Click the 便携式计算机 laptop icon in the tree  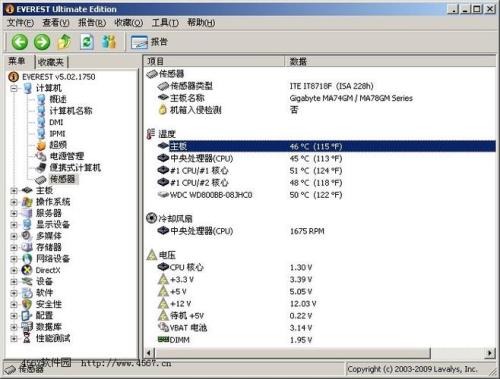[x=41, y=168]
